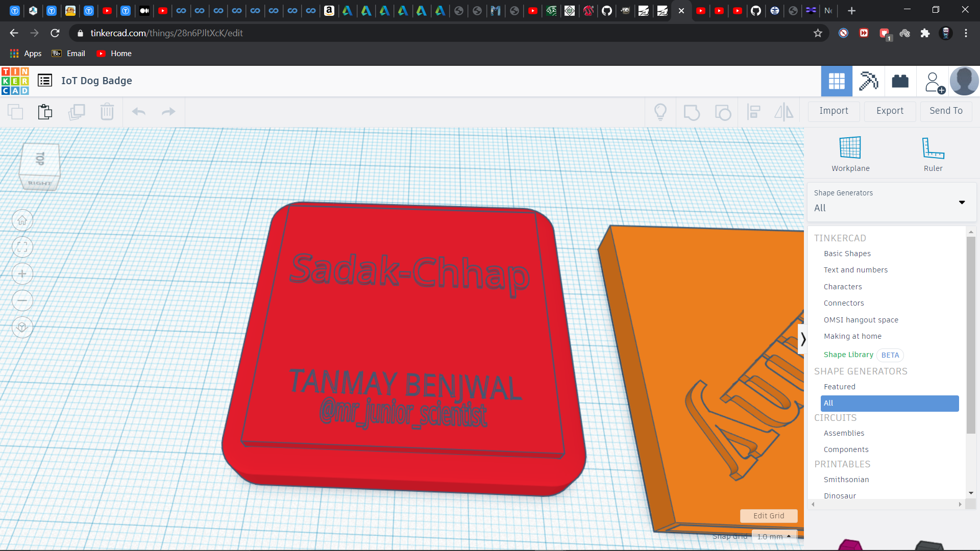
Task: Click the Fit all in view icon
Action: click(x=22, y=247)
